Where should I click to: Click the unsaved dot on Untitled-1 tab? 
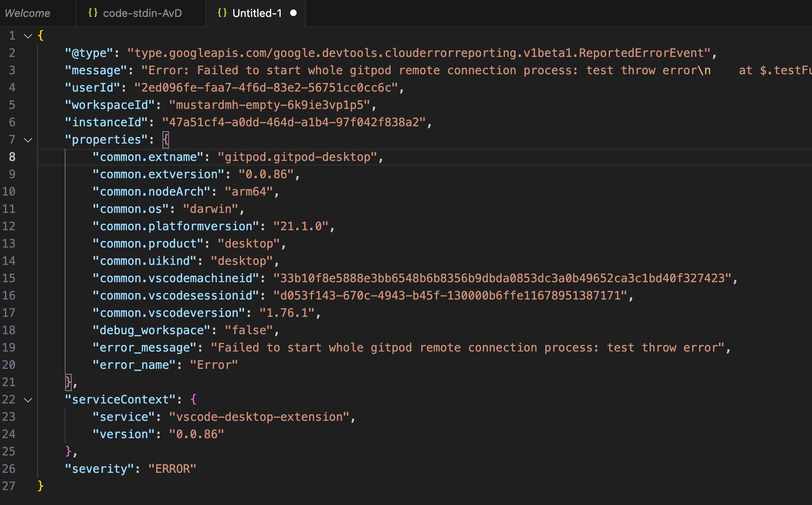coord(293,13)
